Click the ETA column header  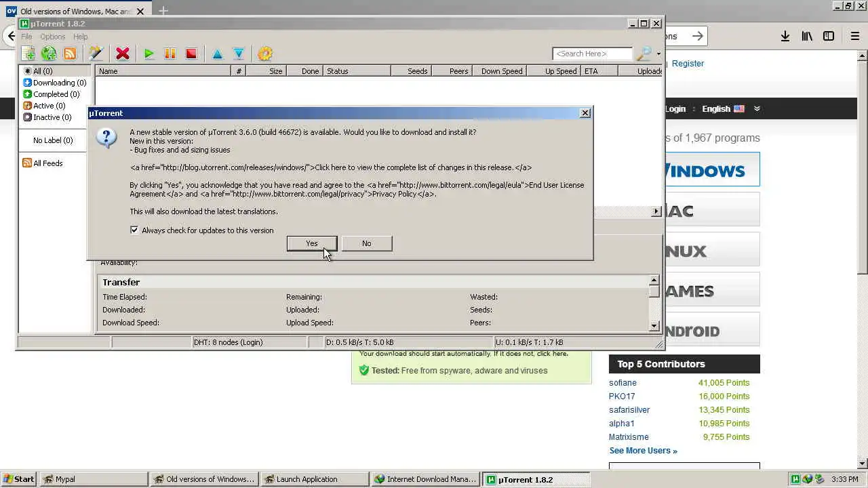(x=599, y=71)
